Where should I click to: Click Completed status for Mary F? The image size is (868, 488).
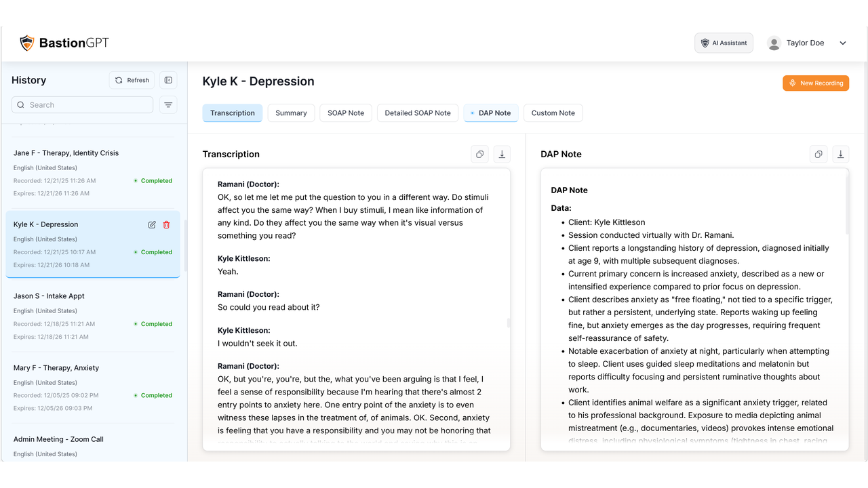point(153,395)
